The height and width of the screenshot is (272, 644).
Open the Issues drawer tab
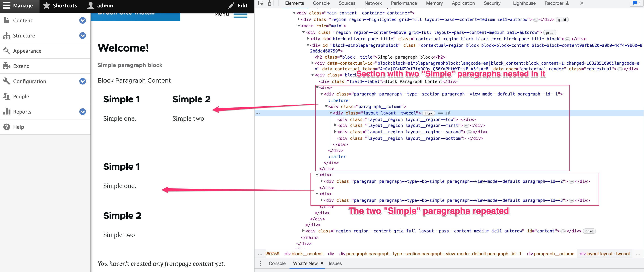(x=335, y=263)
